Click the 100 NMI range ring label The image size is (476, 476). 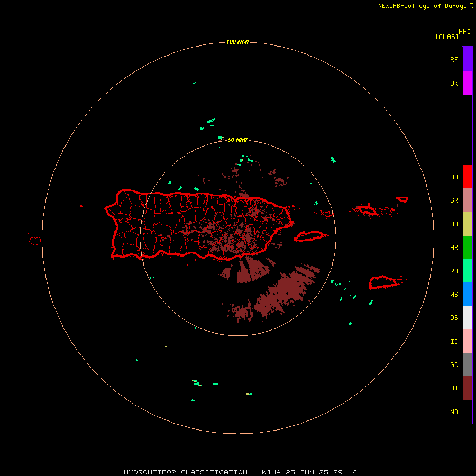(237, 42)
